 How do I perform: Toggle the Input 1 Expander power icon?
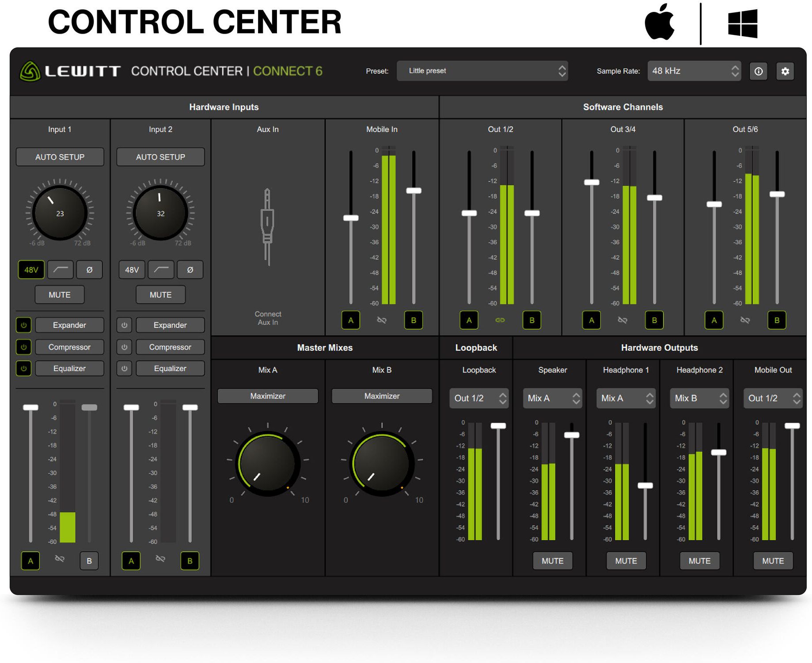coord(24,325)
